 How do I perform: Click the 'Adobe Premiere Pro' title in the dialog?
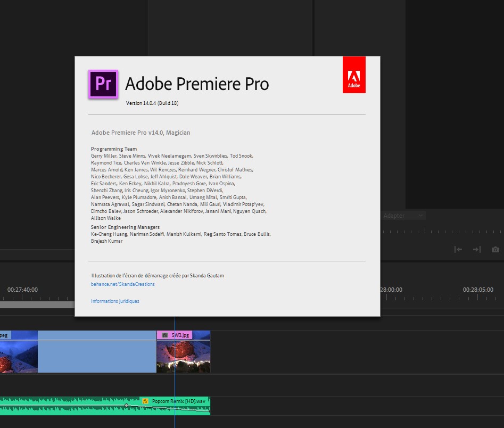pyautogui.click(x=197, y=84)
